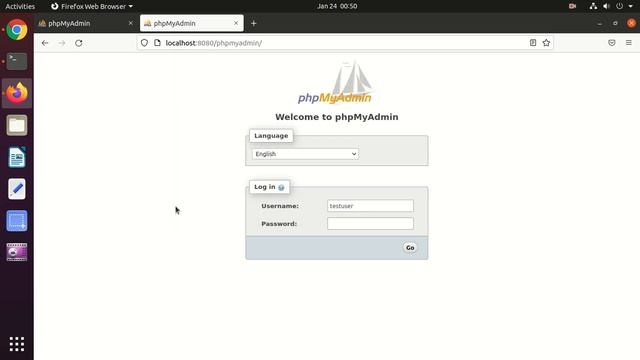
Task: Open the Firefox Web Browser app menu
Action: (92, 6)
